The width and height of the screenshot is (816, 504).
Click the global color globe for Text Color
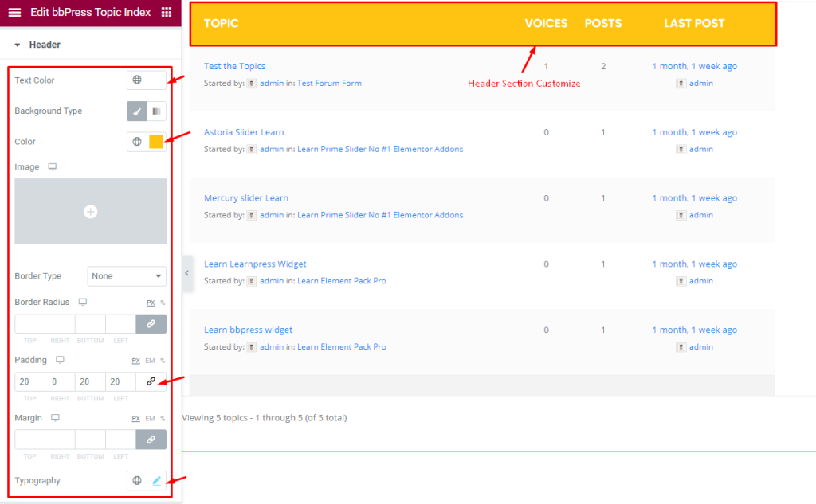click(x=137, y=80)
